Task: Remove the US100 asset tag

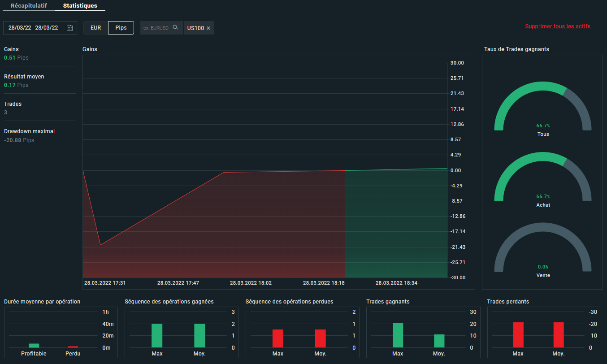Action: [x=208, y=28]
